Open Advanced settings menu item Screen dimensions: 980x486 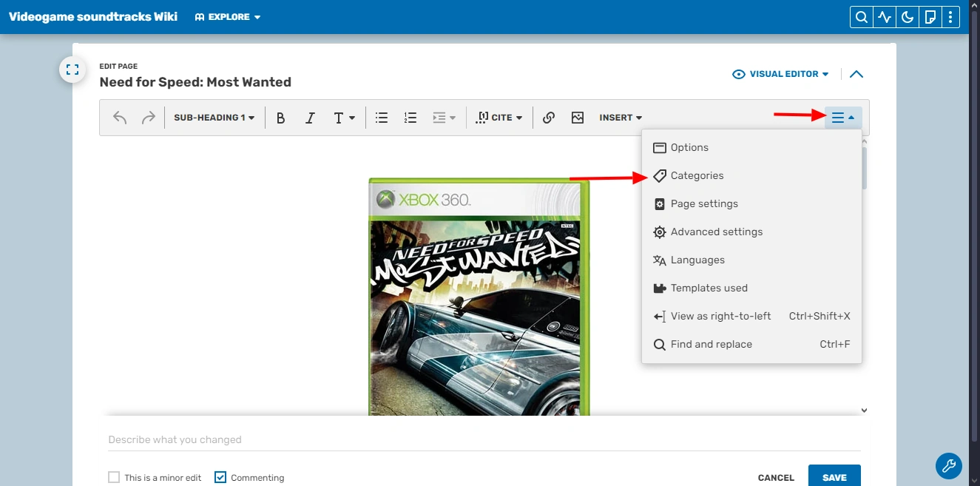pyautogui.click(x=751, y=232)
